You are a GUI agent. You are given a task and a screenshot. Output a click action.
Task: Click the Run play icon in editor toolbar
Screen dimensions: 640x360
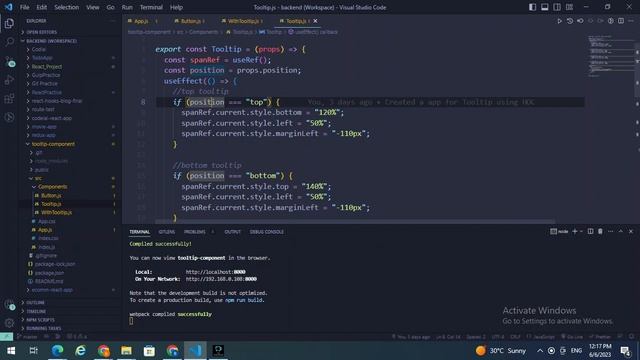click(x=559, y=21)
